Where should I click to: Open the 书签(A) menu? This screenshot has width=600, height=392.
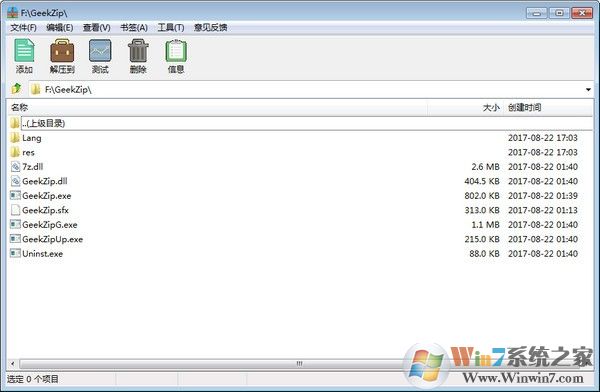pyautogui.click(x=134, y=28)
